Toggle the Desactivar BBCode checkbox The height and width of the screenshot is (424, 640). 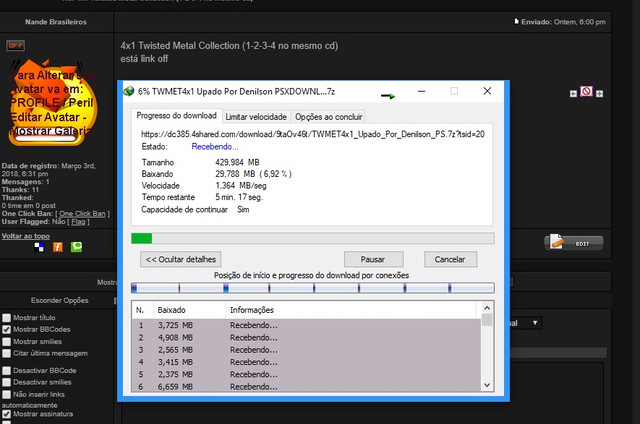7,371
